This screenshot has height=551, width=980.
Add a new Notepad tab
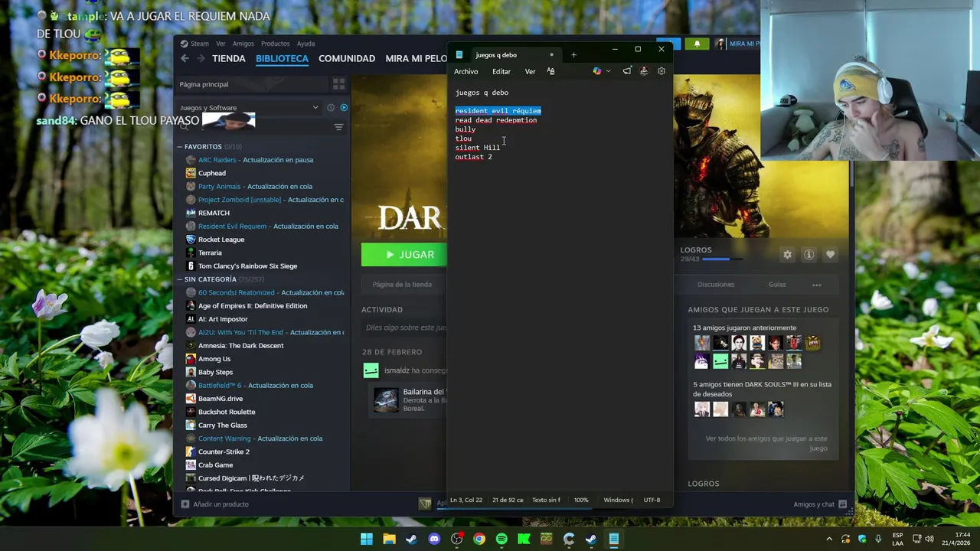coord(573,54)
